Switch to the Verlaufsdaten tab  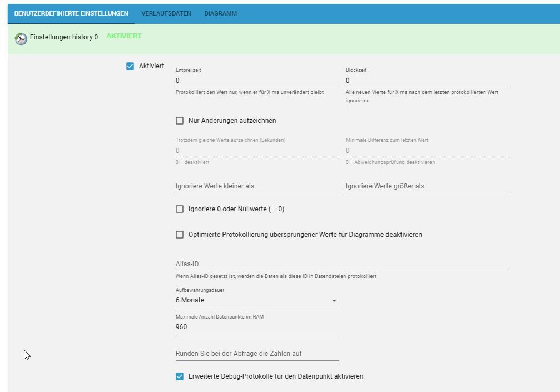[166, 13]
